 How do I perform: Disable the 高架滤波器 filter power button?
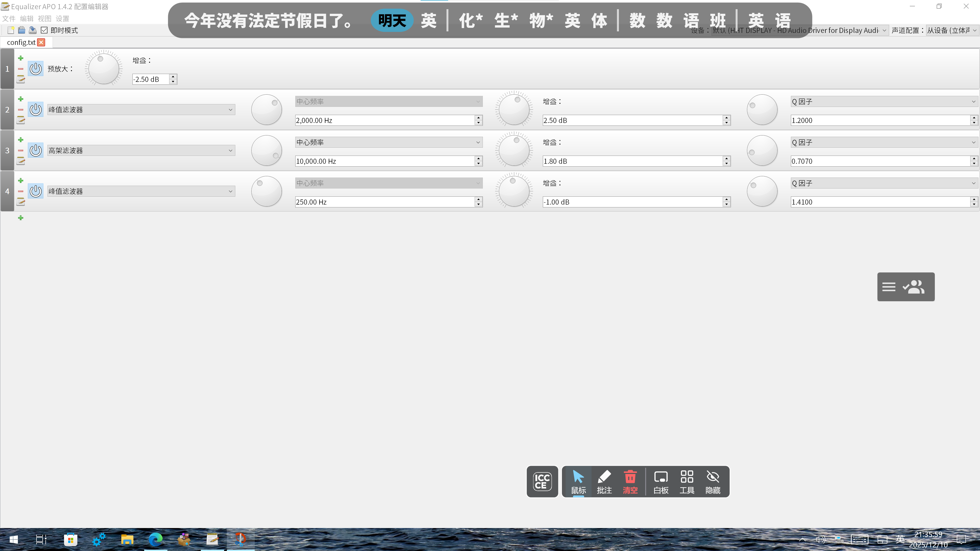[x=36, y=151]
